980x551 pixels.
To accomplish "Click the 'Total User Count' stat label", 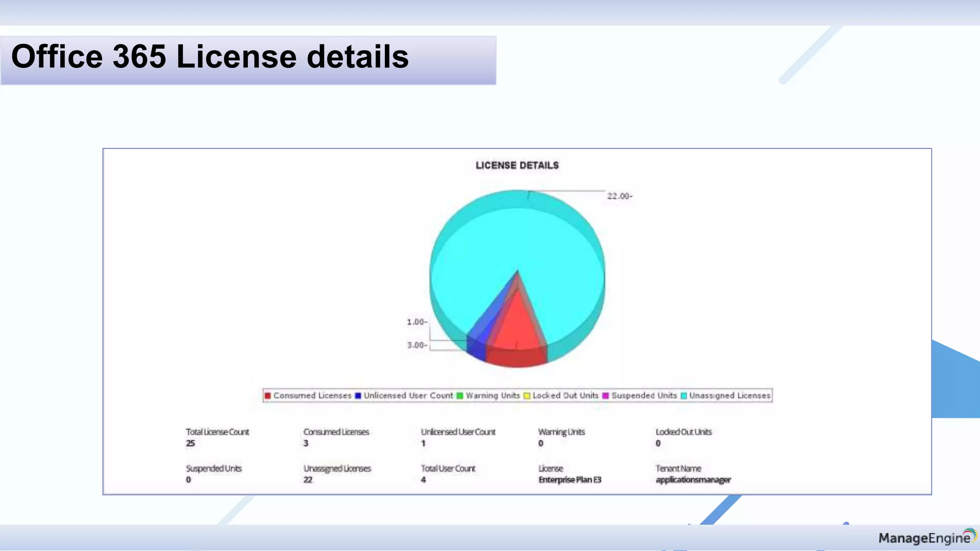I will pos(448,469).
